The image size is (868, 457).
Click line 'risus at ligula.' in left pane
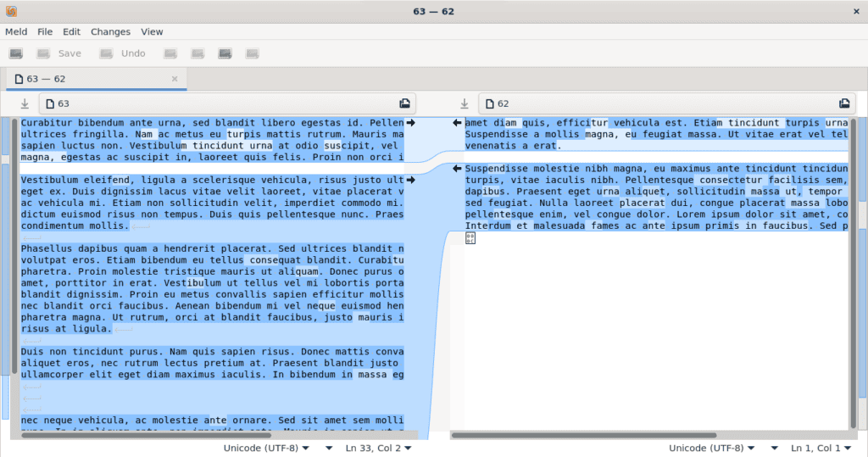[x=66, y=329]
